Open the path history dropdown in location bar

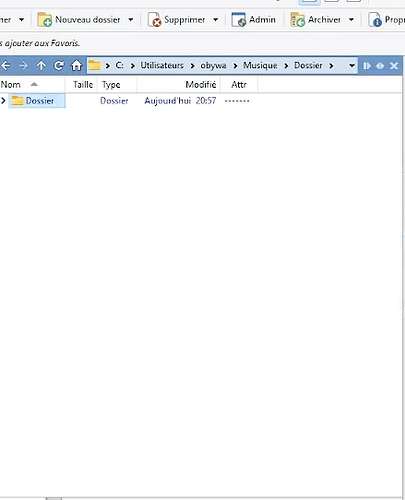(352, 66)
